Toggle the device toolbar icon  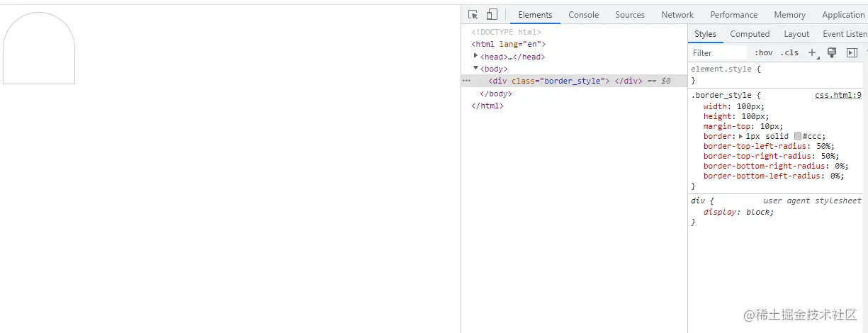492,14
